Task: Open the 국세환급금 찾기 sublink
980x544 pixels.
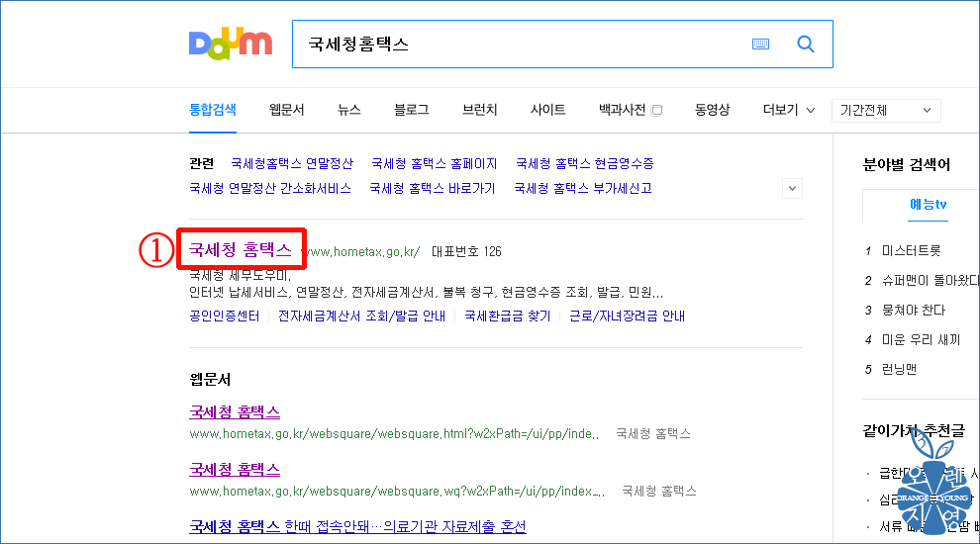Action: tap(507, 317)
